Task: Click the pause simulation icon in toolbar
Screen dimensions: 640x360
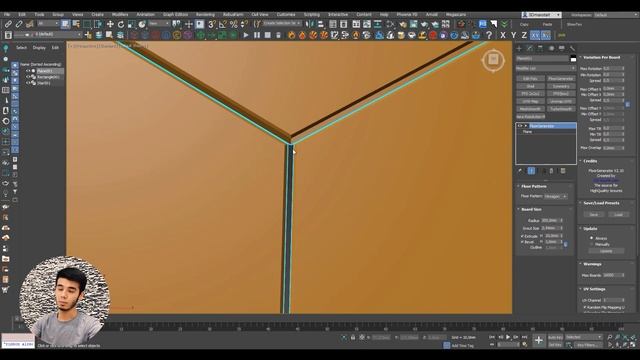Action: pos(257,36)
